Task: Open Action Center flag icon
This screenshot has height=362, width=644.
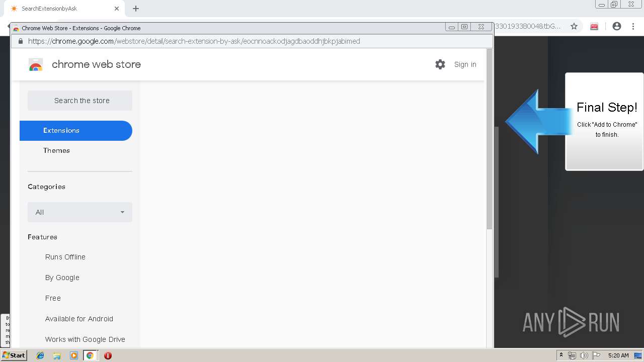Action: point(596,355)
